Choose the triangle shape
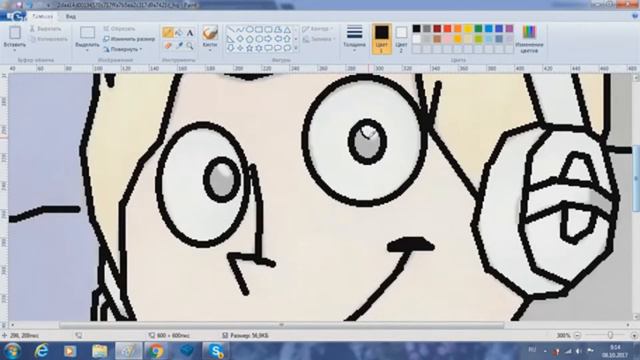Screen dimensions: 640x360 coord(287,30)
